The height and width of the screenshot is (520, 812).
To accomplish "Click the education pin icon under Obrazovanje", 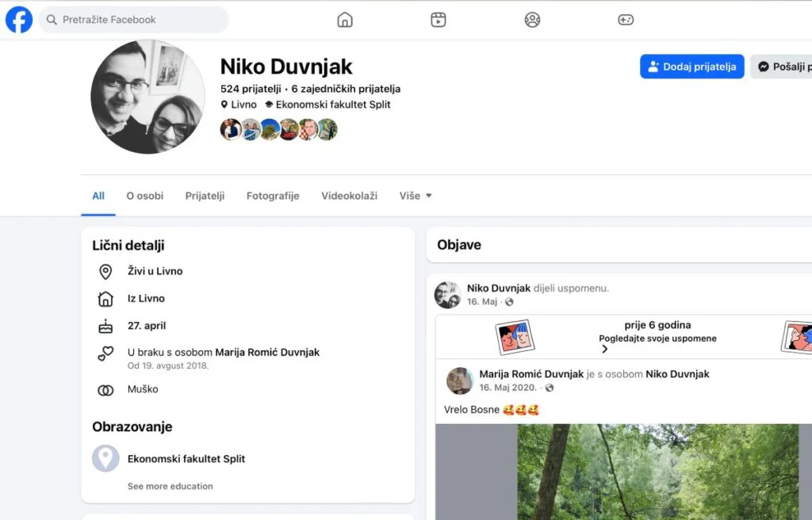I will [x=105, y=458].
